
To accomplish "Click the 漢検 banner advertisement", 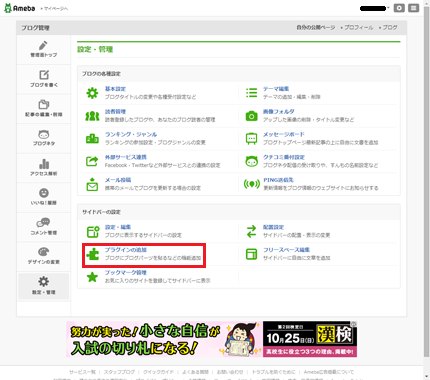I will tap(212, 339).
